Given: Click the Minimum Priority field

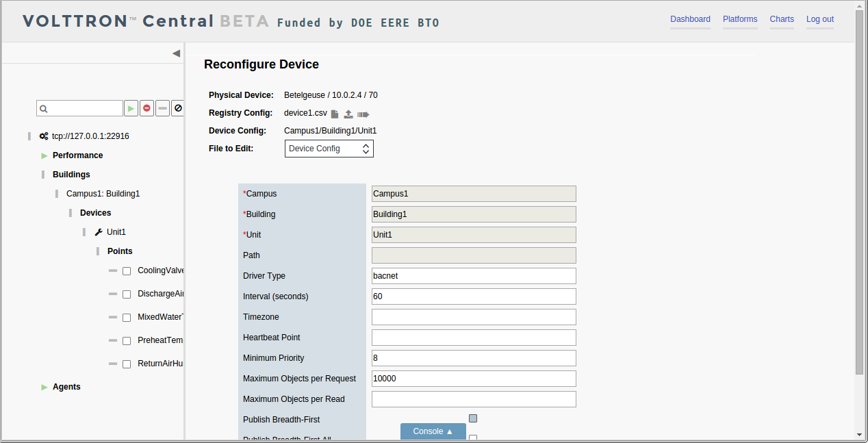Looking at the screenshot, I should (x=474, y=358).
